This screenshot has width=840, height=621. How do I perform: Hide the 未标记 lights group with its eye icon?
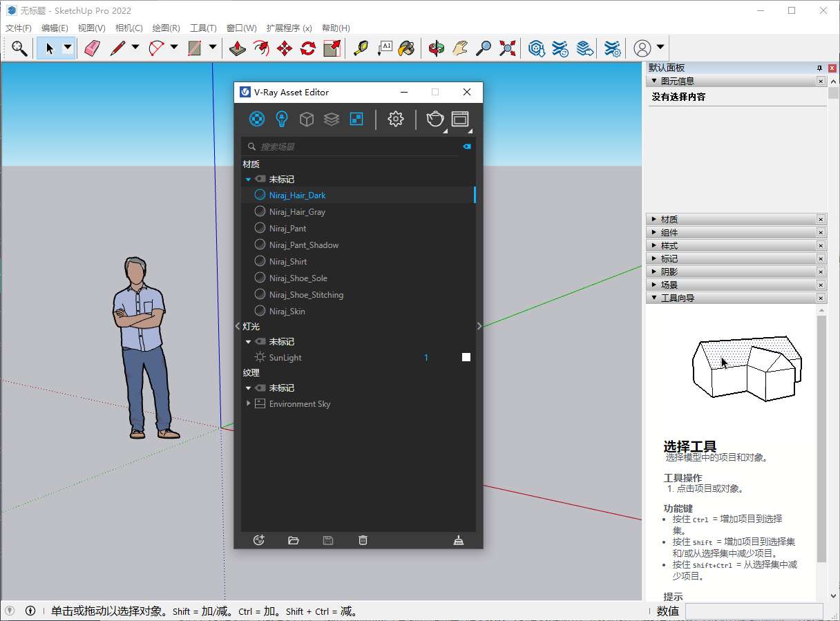click(260, 341)
